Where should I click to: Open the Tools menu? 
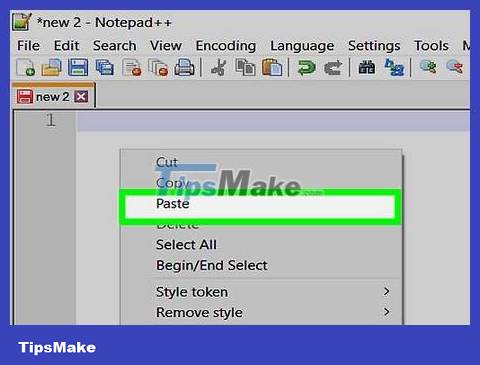431,46
